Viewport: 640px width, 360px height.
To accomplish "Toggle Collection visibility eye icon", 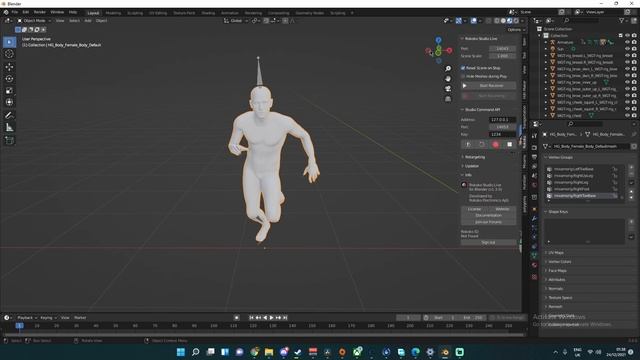I will [x=627, y=36].
